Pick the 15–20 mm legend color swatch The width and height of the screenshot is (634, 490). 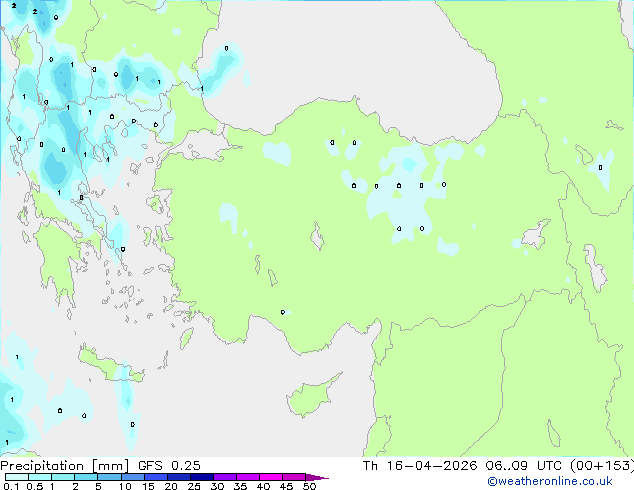(156, 477)
